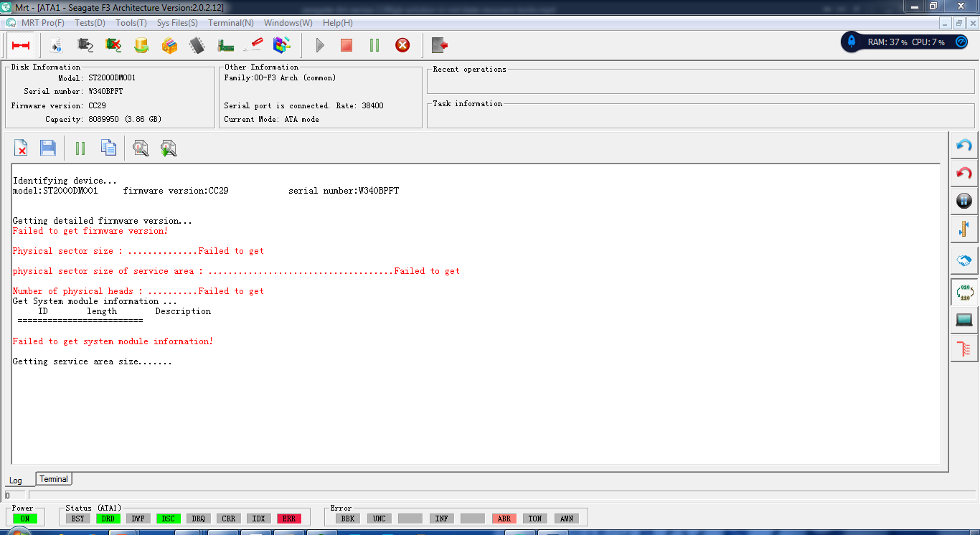Click the IDX status indicator
980x535 pixels.
click(259, 519)
